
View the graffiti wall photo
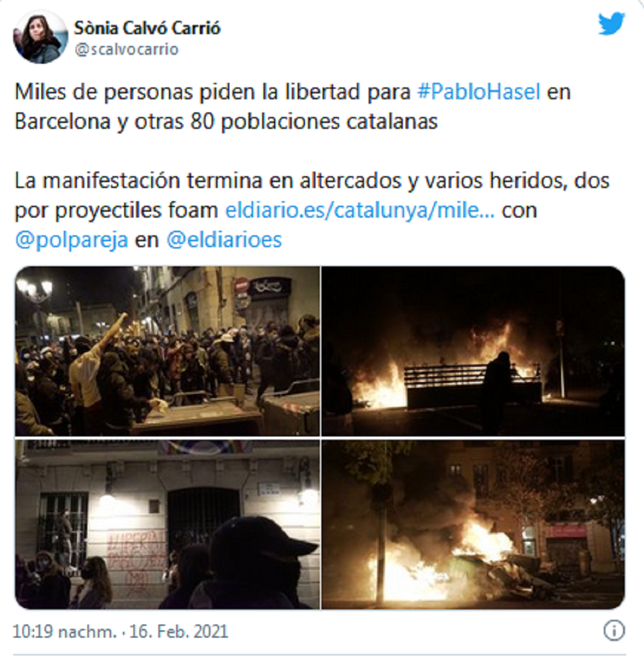click(x=168, y=524)
